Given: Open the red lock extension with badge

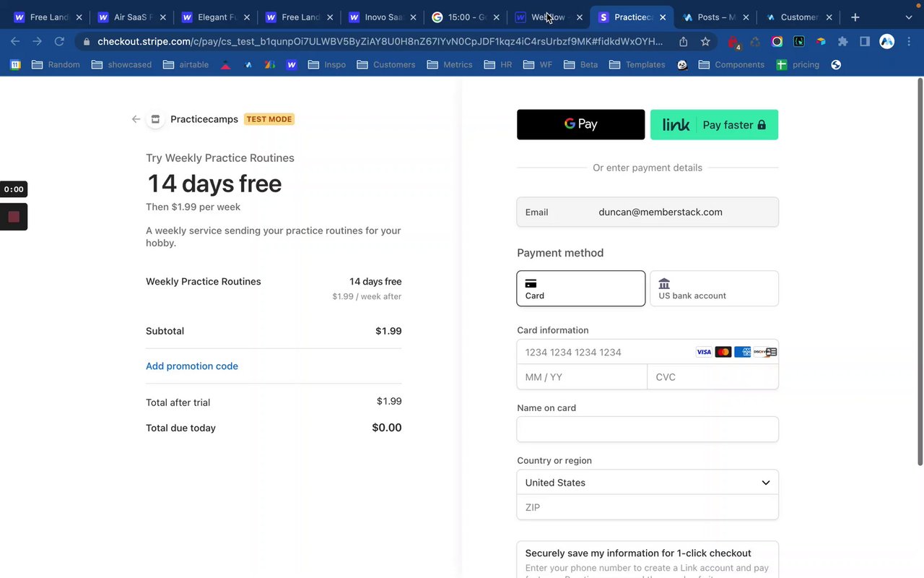Looking at the screenshot, I should [x=733, y=42].
